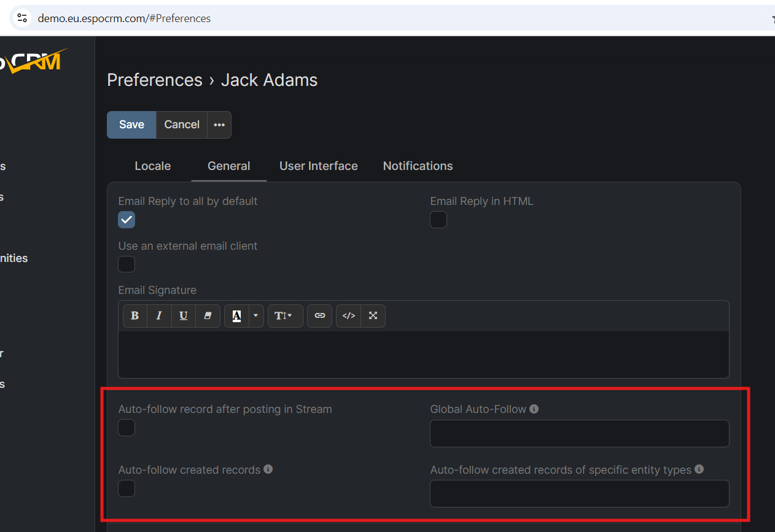The width and height of the screenshot is (775, 532).
Task: Click inside the Global Auto-Follow field
Action: click(579, 434)
